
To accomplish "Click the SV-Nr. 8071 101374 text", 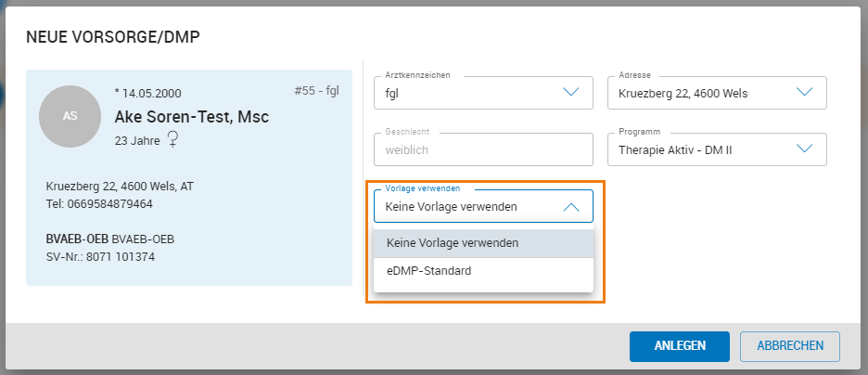I will 100,256.
